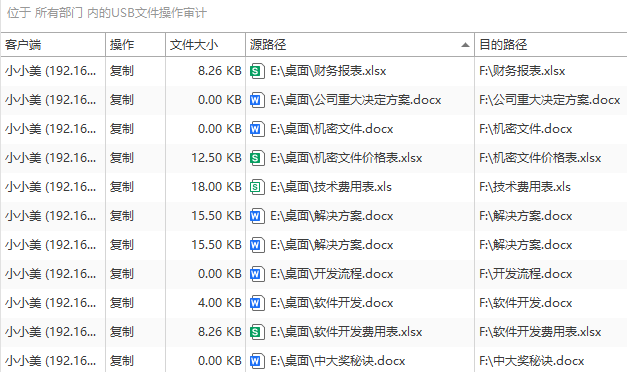Click file size of 软件开发费用表.xlsx row
Image resolution: width=627 pixels, height=372 pixels.
[x=220, y=332]
